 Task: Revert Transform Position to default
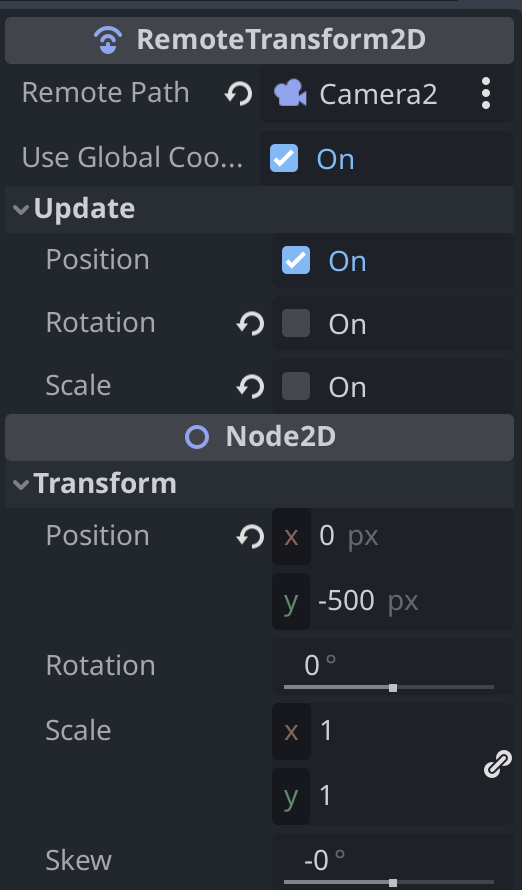pos(250,536)
